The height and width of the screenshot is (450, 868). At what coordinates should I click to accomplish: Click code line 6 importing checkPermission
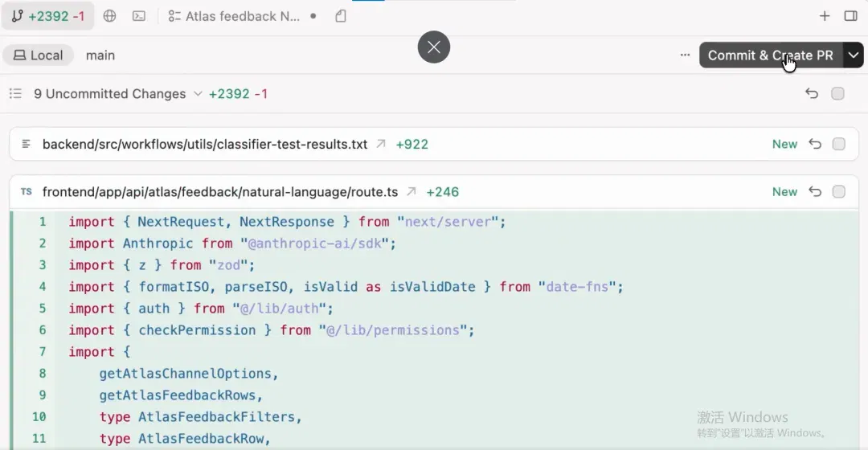pos(272,330)
